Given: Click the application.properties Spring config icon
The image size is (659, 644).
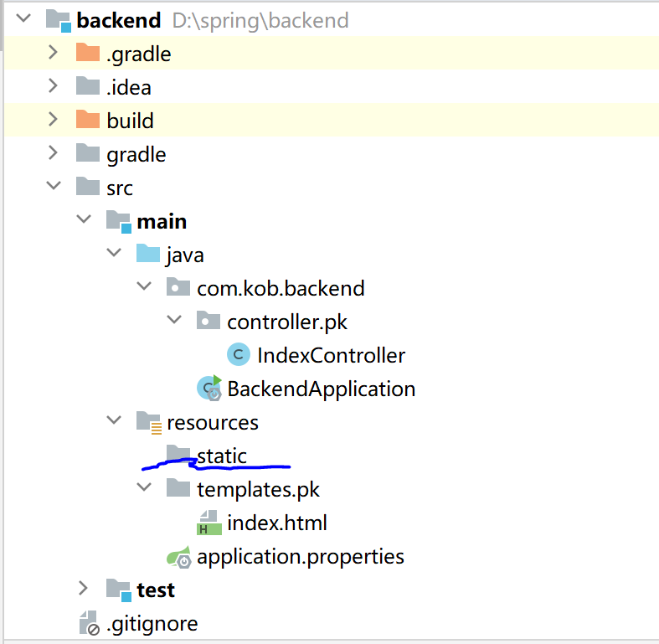Looking at the screenshot, I should (x=178, y=556).
